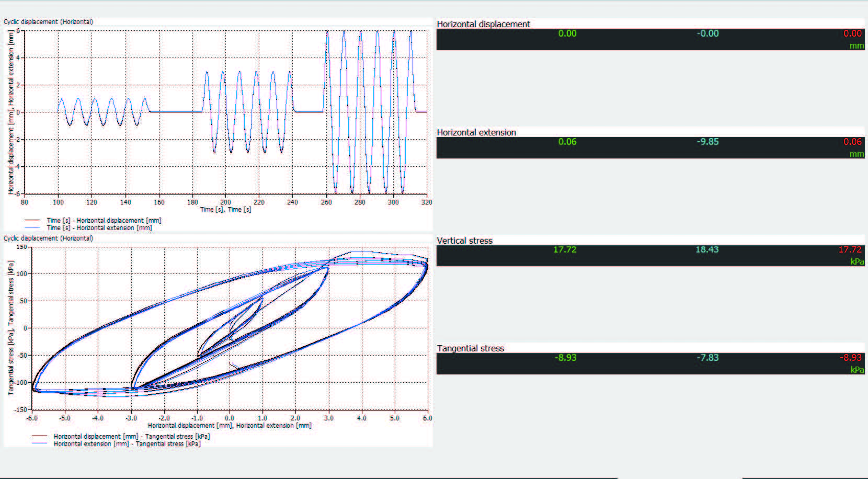Click the -7.83 value in Tangential stress row
Image resolution: width=868 pixels, height=479 pixels.
click(x=707, y=358)
